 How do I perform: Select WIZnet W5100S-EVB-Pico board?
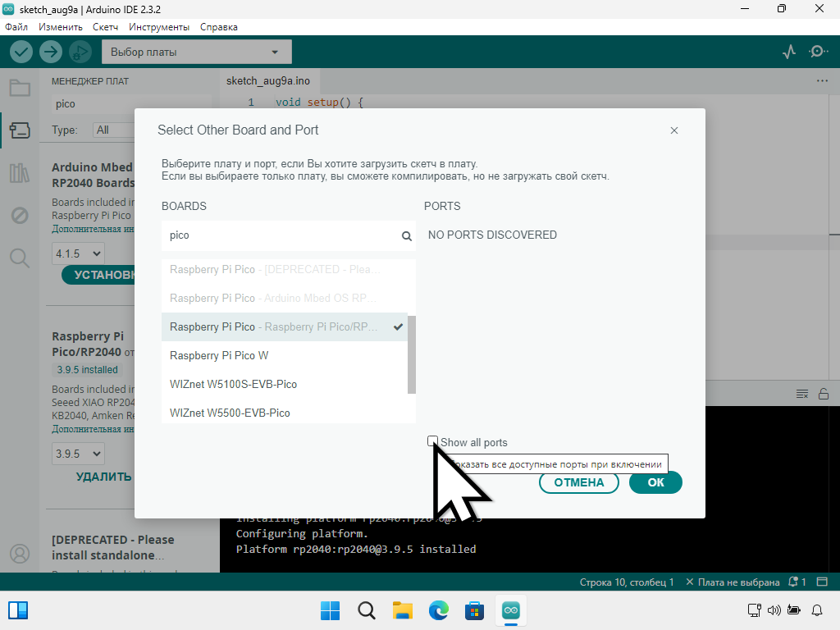[x=285, y=384]
